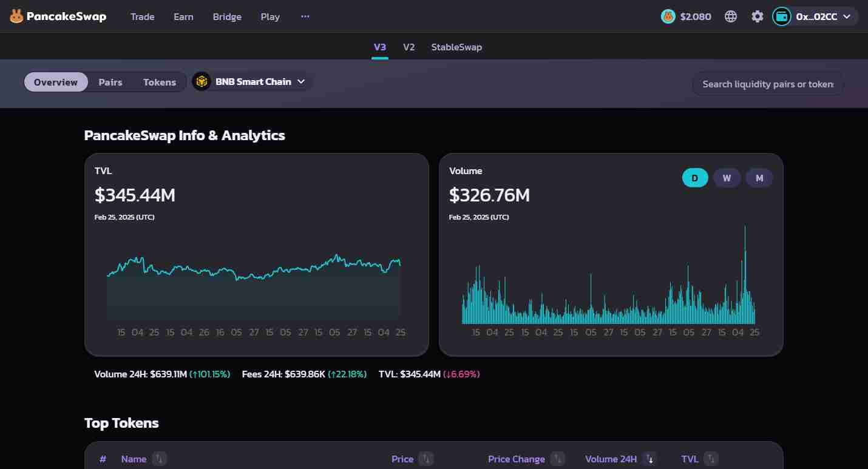Switch to the Tokens view
The width and height of the screenshot is (868, 469).
[x=160, y=82]
